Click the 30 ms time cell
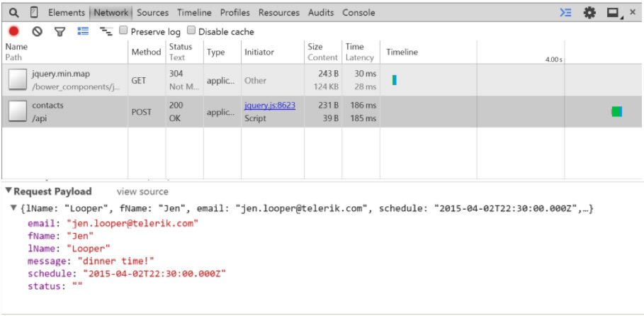Screen dimensions: 644x316 coord(366,74)
